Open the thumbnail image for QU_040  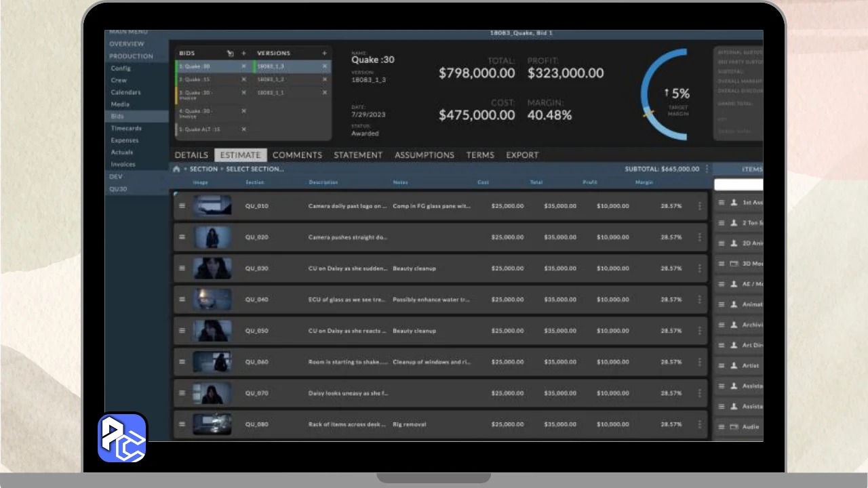(212, 300)
